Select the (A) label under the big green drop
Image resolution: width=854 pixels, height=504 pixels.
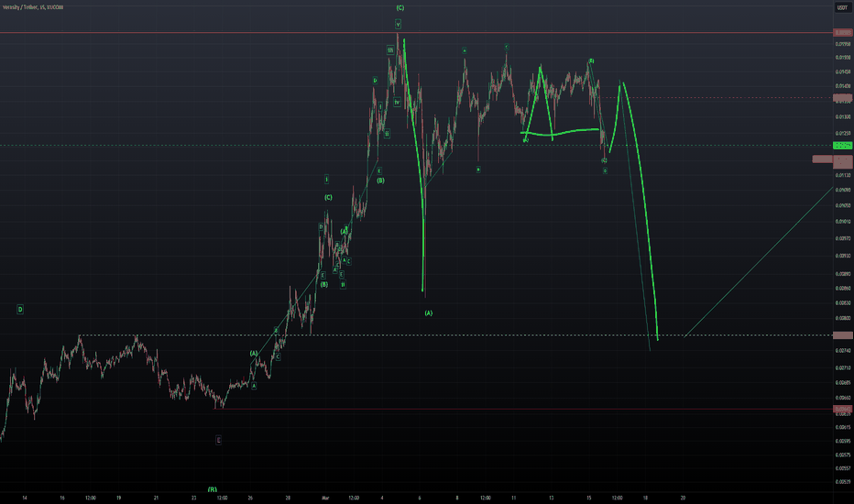[x=429, y=312]
